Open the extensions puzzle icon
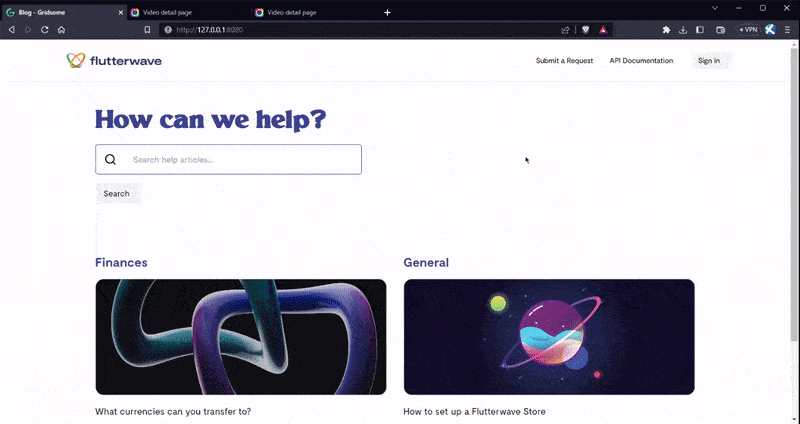 coord(666,30)
